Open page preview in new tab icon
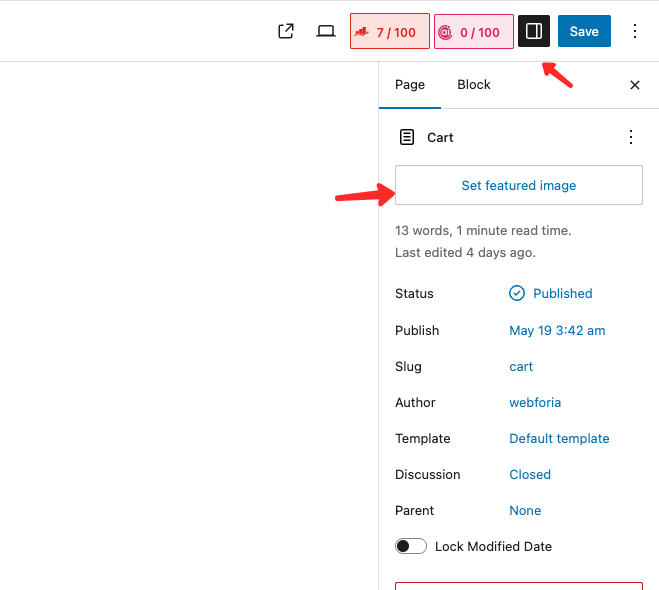This screenshot has height=590, width=659. (x=286, y=32)
